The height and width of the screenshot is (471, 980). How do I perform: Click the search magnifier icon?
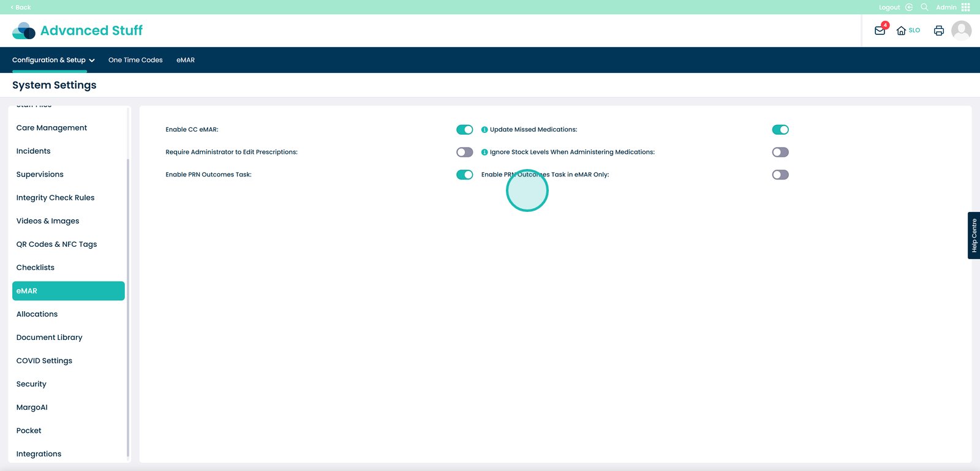click(x=924, y=7)
